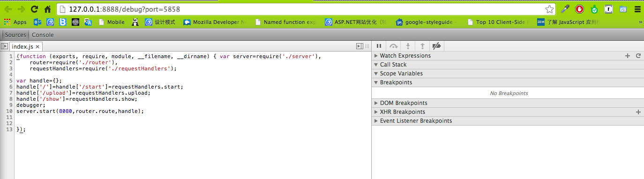The image size is (644, 179).
Task: Open the Named function exp bookmark
Action: tap(285, 22)
